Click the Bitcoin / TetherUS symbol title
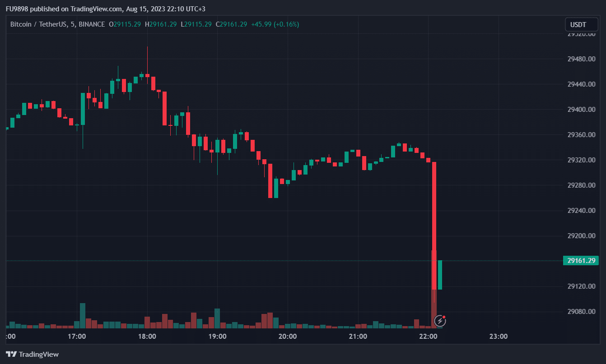606x364 pixels. (37, 24)
